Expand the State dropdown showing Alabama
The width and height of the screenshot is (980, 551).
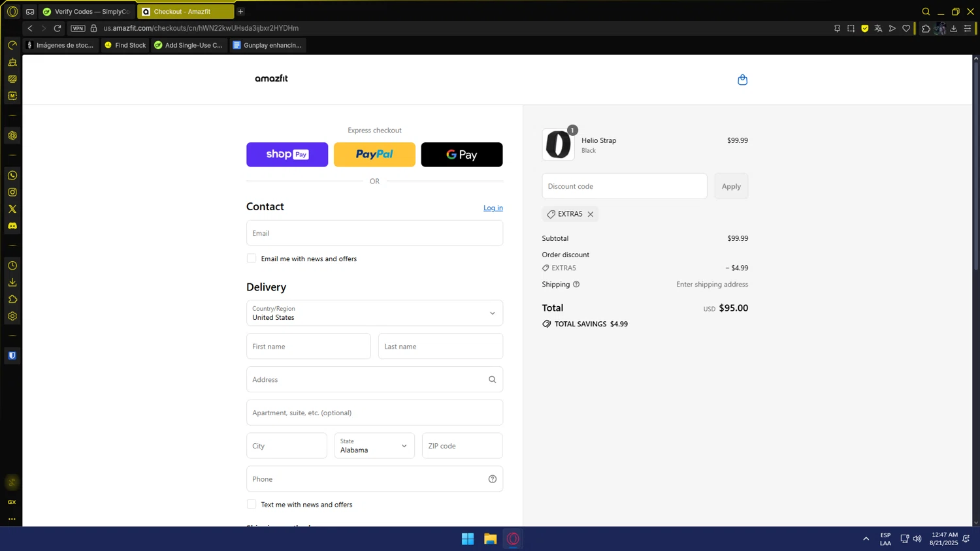tap(374, 445)
